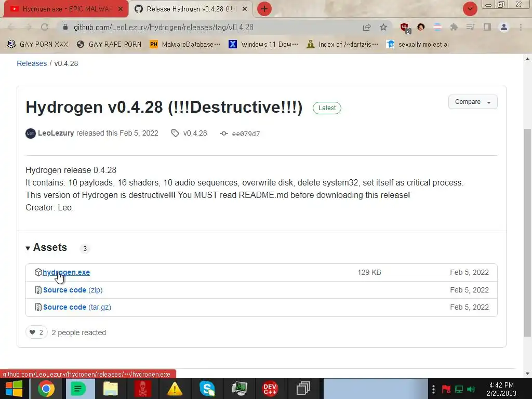Click the heart reaction button
The height and width of the screenshot is (399, 532).
(36, 332)
